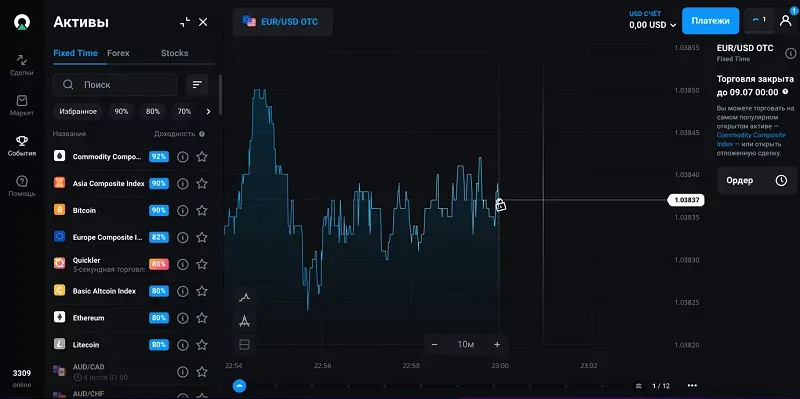
Task: Favorite the Bitcoin asset
Action: click(x=202, y=210)
